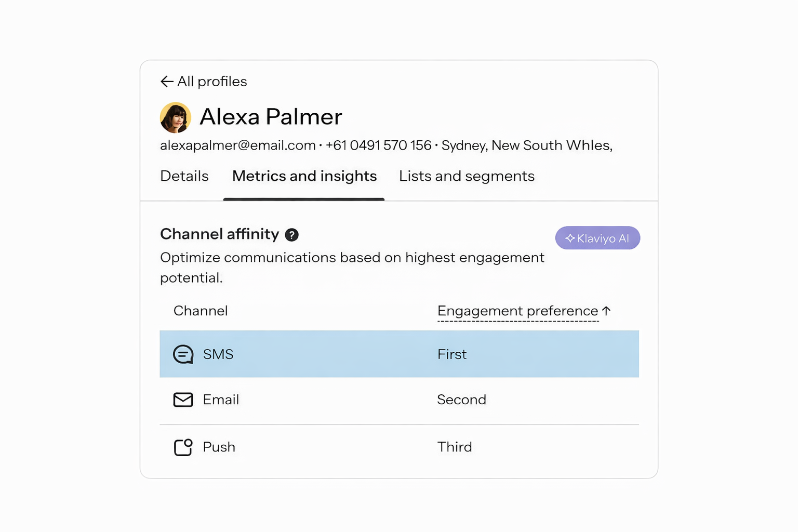This screenshot has height=532, width=798.
Task: Open Alexa Palmer's profile avatar
Action: click(175, 117)
